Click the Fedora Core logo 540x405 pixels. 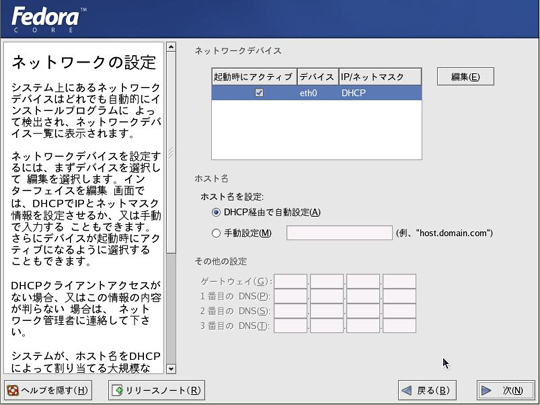49,20
